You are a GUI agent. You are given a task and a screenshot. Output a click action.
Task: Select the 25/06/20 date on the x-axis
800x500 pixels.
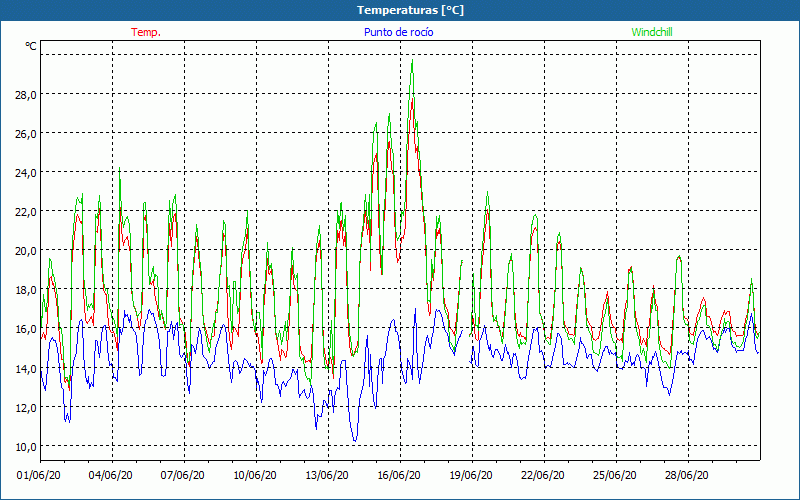616,476
